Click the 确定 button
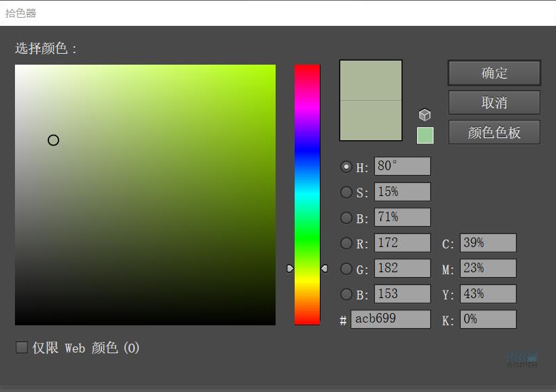This screenshot has height=392, width=556. coord(494,73)
